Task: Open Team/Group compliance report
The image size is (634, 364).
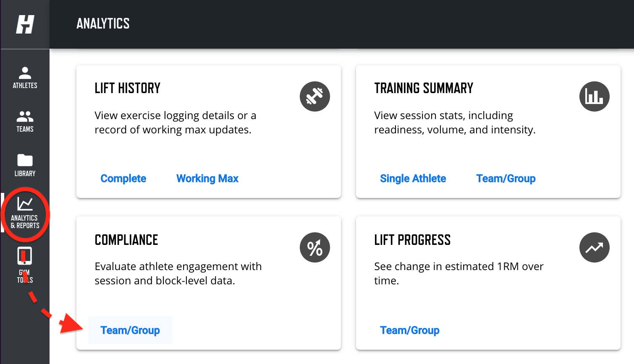Action: (x=130, y=330)
